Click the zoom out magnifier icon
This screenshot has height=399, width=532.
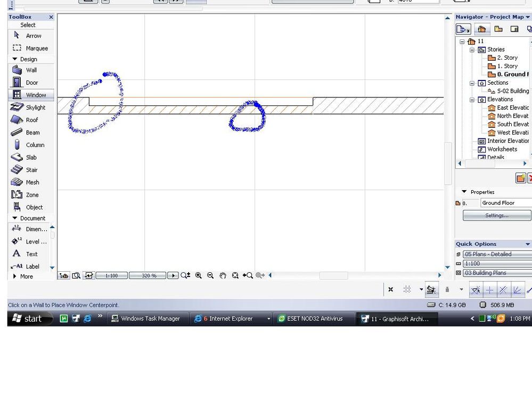point(210,275)
